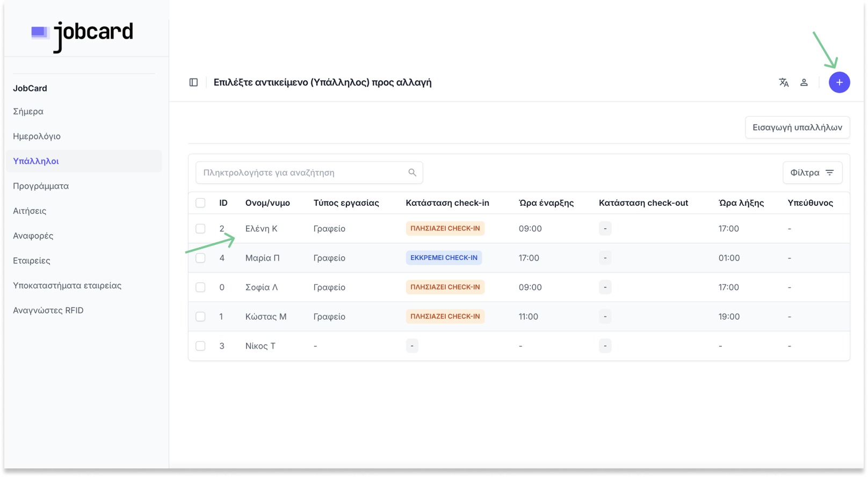Open employee Μαρία Π record

262,258
